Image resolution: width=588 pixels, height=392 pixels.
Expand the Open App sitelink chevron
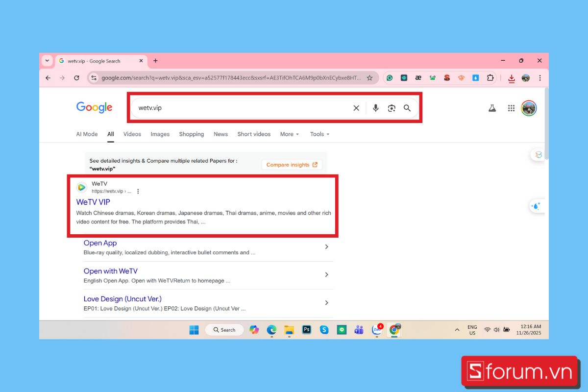pos(327,247)
